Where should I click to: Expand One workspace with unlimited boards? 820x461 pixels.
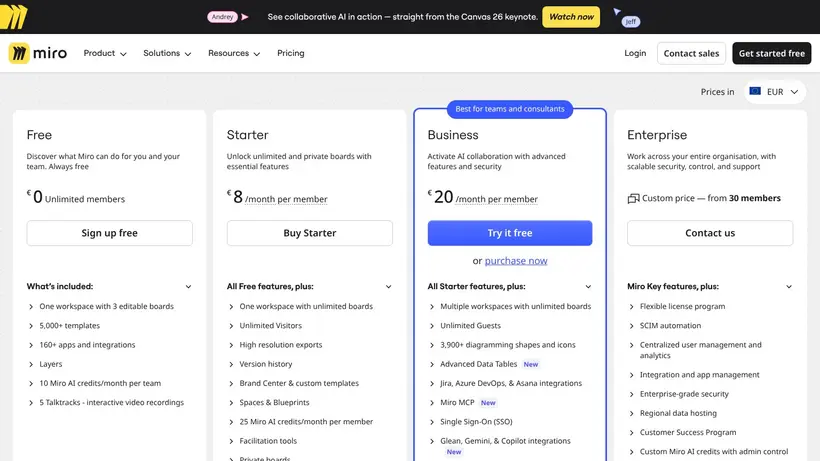click(x=301, y=306)
